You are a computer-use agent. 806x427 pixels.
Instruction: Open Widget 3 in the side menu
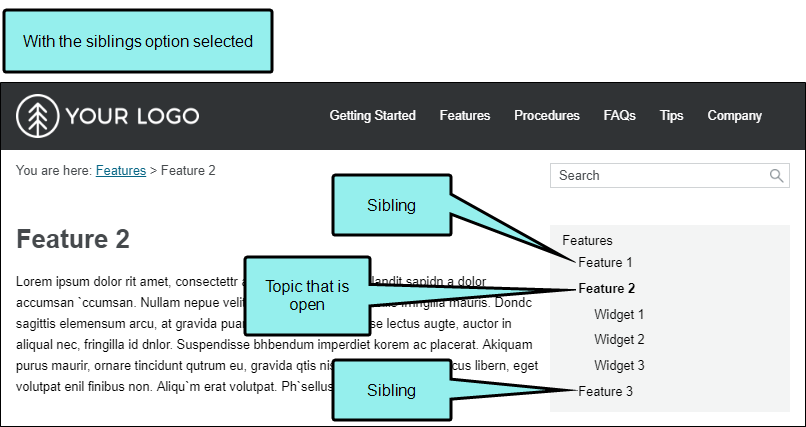coord(619,365)
